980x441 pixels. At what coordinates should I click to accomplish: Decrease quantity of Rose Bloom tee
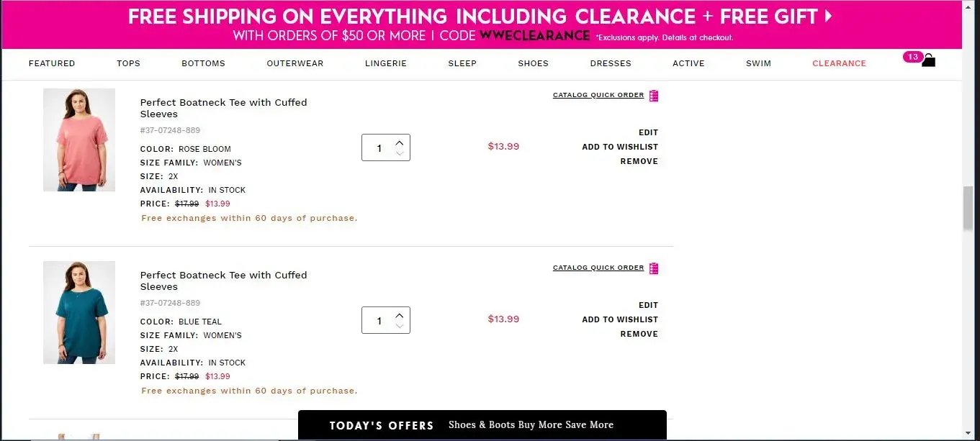tap(400, 154)
